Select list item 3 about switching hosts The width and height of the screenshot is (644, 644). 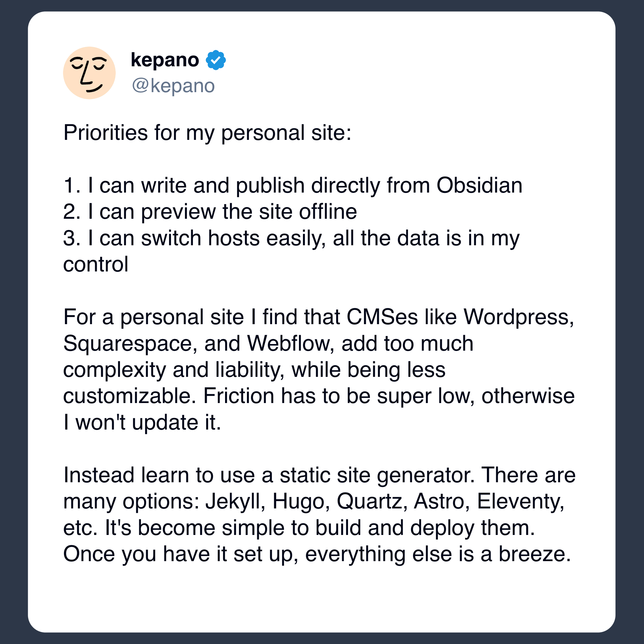pos(291,239)
